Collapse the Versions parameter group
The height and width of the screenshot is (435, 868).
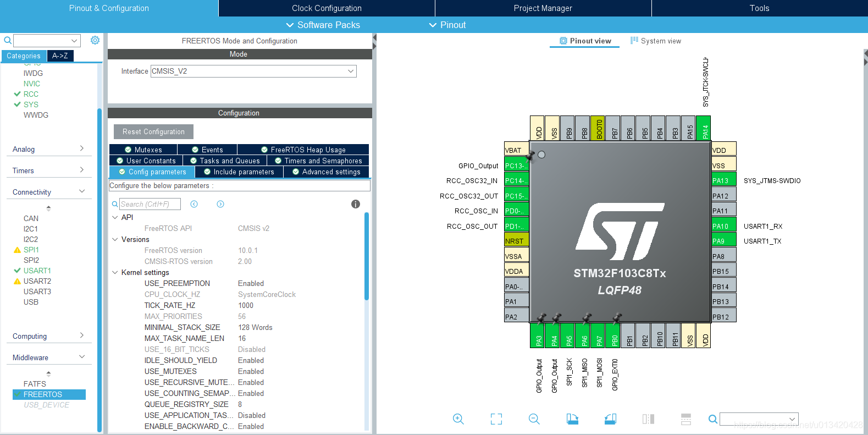[x=115, y=239]
